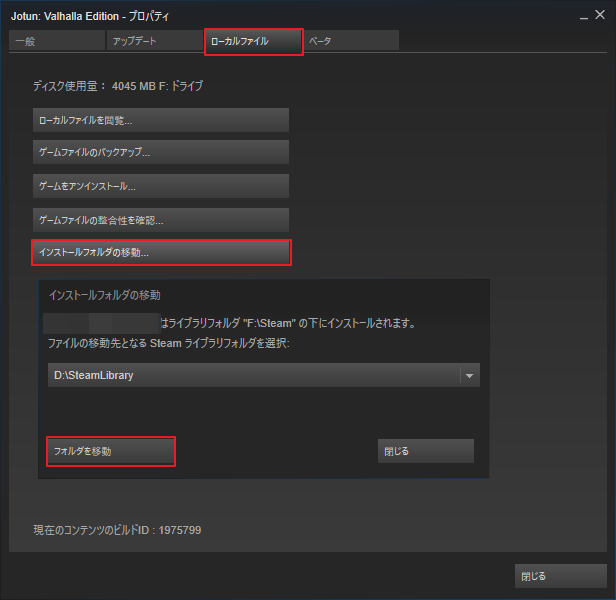Click the インストールフォルダの移動 dialog heading
Viewport: 616px width, 600px height.
105,295
